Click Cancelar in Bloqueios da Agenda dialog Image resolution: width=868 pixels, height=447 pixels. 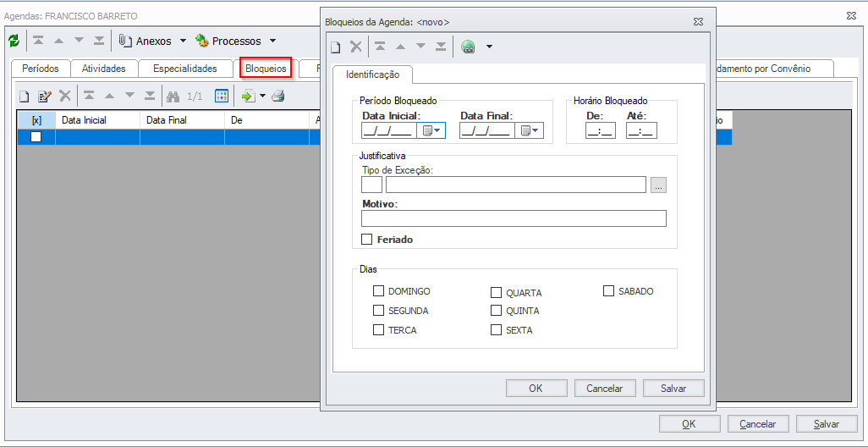click(x=605, y=389)
